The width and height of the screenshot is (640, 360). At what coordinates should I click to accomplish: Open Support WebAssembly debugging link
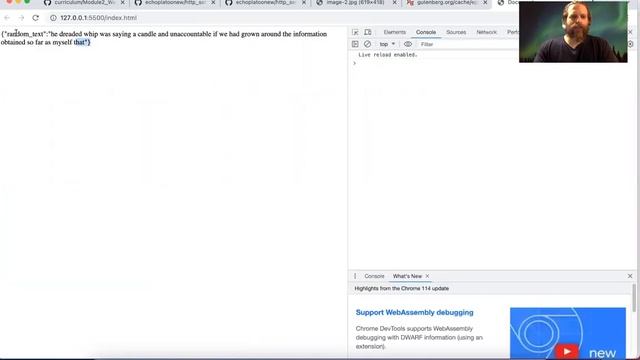[414, 313]
